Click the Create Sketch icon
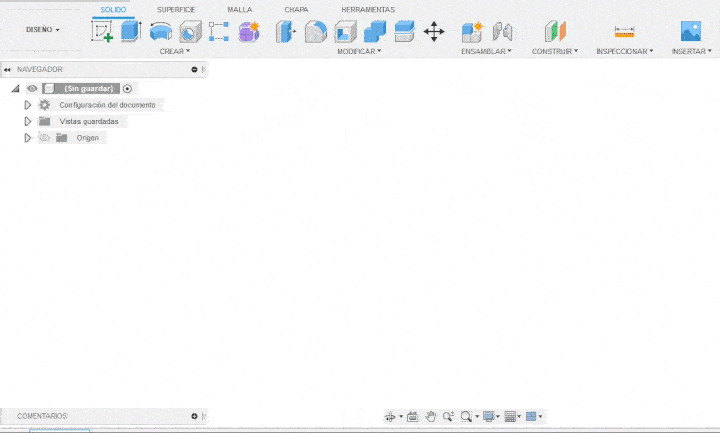720x433 pixels. click(103, 31)
